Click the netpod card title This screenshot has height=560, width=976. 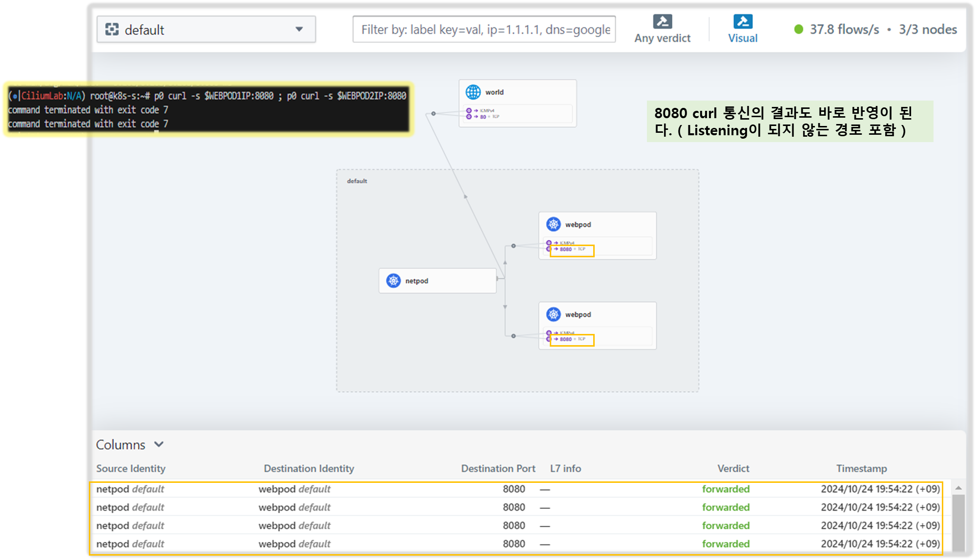pyautogui.click(x=416, y=281)
